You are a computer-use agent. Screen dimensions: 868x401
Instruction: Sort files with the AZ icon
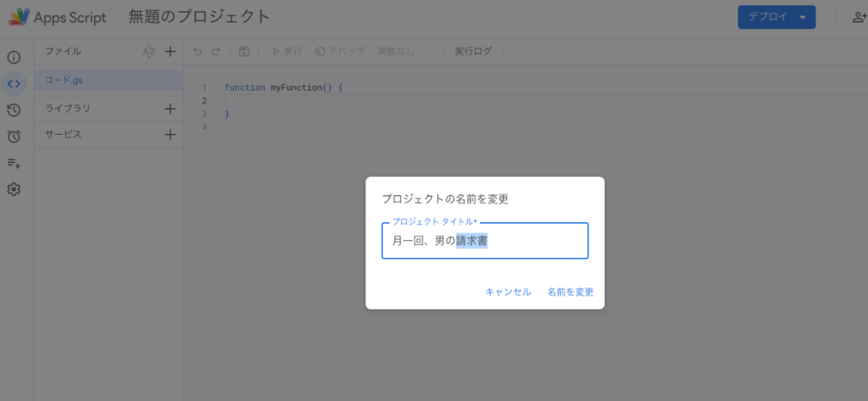point(149,52)
